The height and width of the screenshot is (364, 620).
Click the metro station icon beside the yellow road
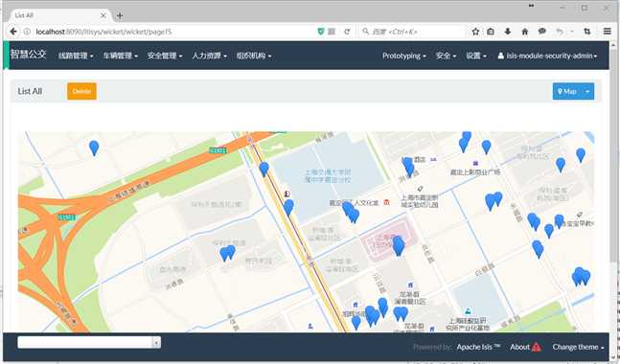point(287,193)
